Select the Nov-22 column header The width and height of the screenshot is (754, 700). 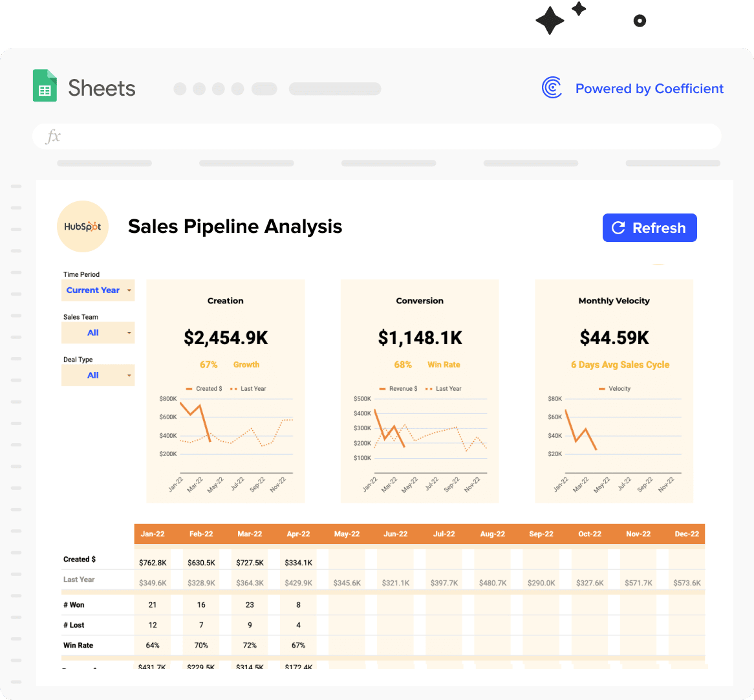(638, 534)
